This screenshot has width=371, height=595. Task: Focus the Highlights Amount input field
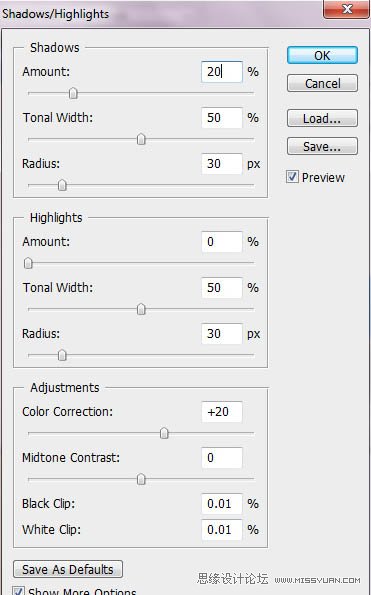[222, 242]
